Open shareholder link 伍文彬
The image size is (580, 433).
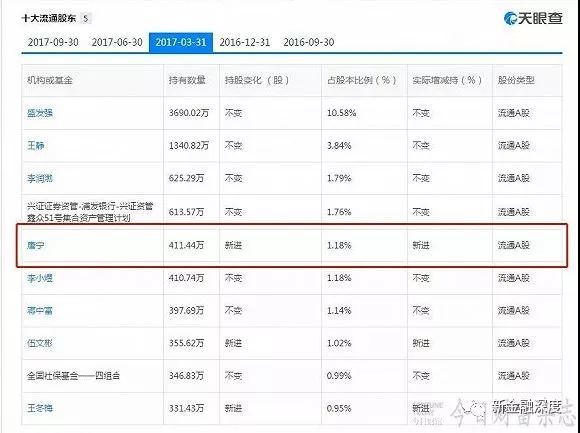40,343
